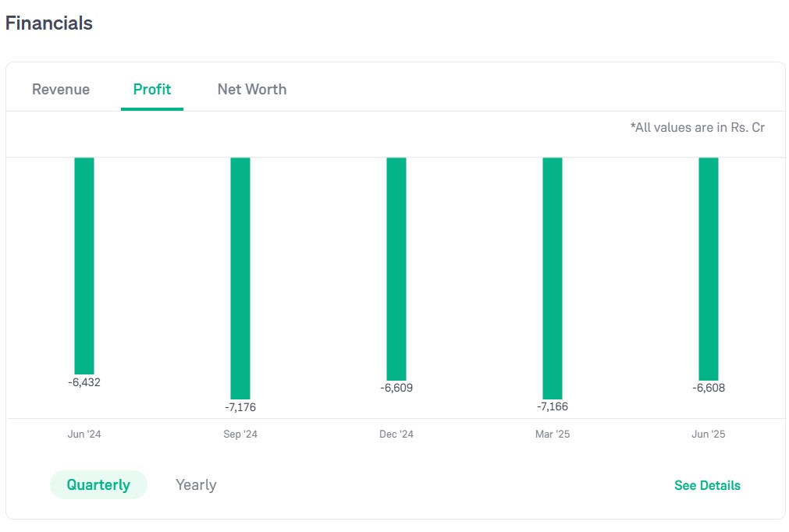Click the Jun '24 profit bar
789x532 pixels.
[x=84, y=265]
